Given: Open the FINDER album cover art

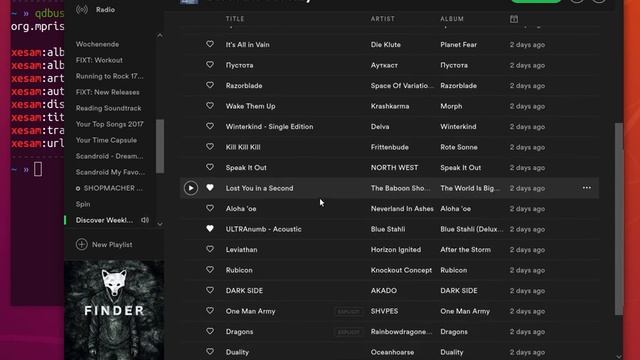Looking at the screenshot, I should 114,310.
